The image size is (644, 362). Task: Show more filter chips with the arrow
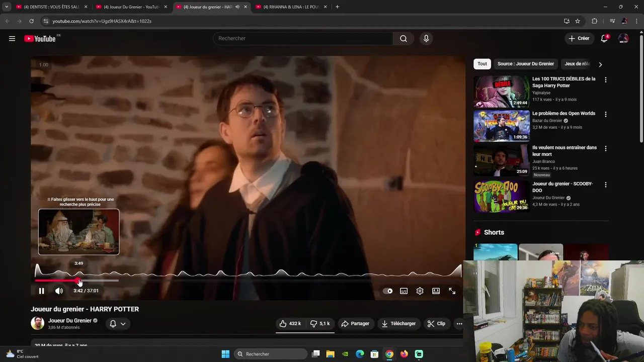(600, 64)
